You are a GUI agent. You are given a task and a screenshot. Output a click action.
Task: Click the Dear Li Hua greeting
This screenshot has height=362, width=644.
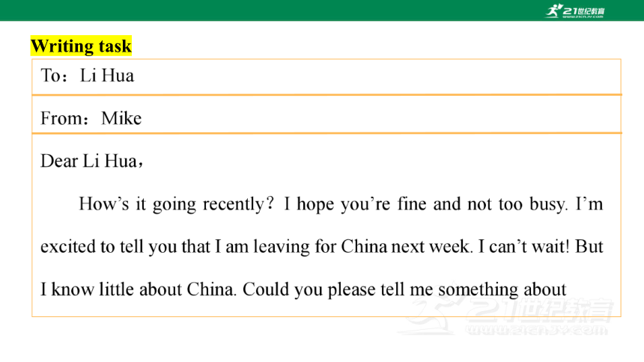pyautogui.click(x=91, y=161)
